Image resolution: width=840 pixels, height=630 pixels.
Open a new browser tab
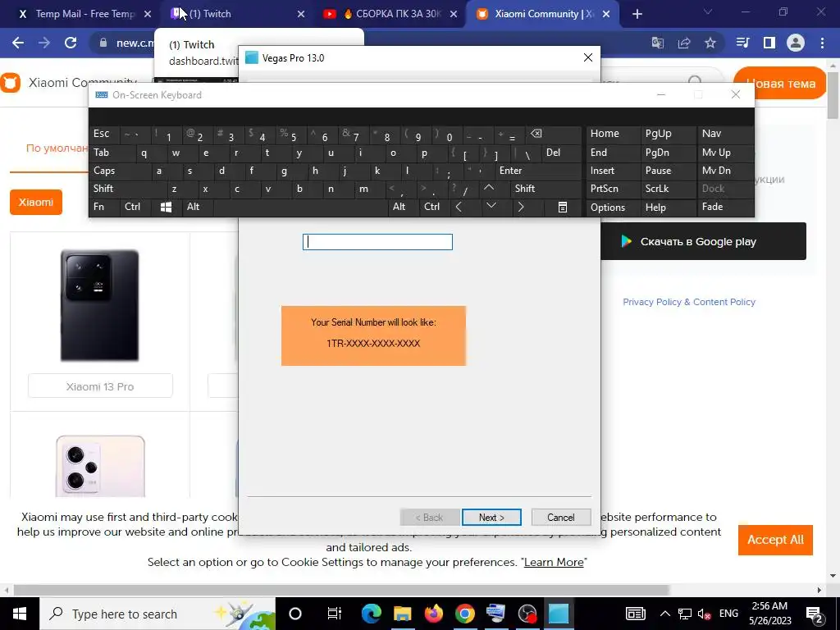[637, 15]
